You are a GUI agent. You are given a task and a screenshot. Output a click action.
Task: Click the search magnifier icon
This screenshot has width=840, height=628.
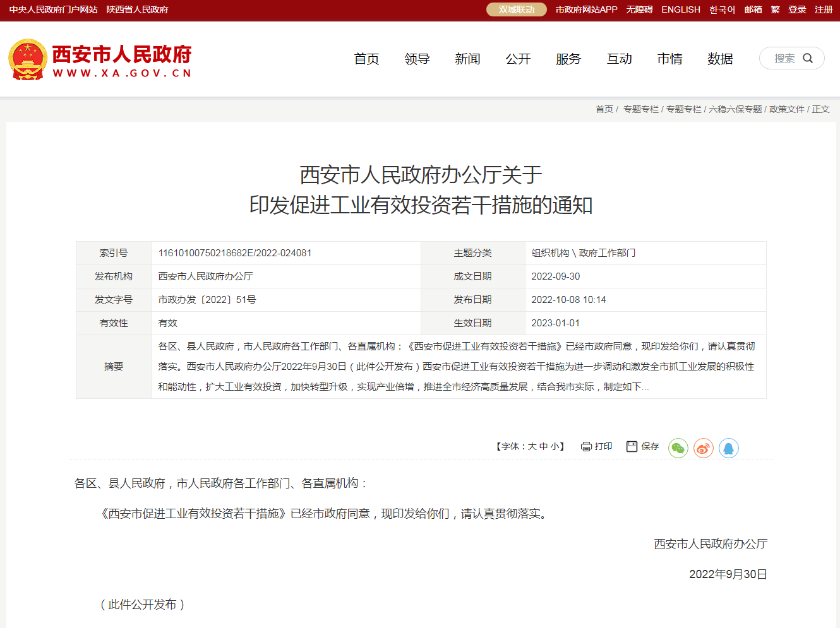point(808,59)
